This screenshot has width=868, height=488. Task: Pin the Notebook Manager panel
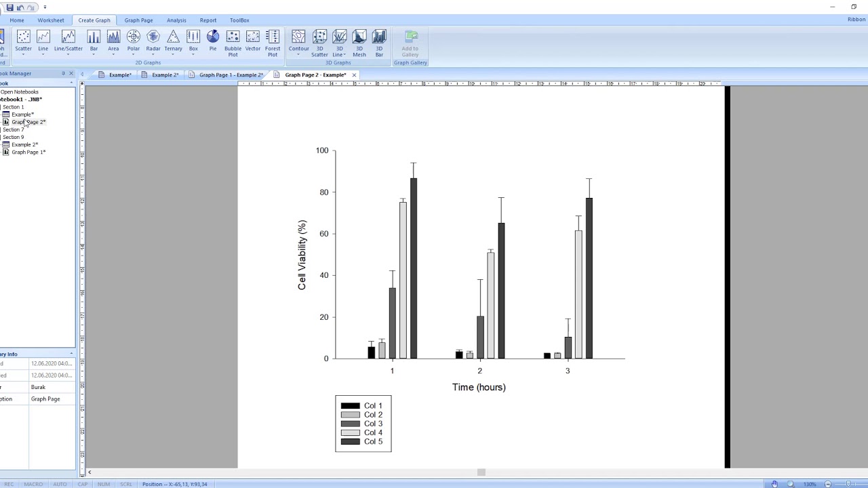[63, 73]
